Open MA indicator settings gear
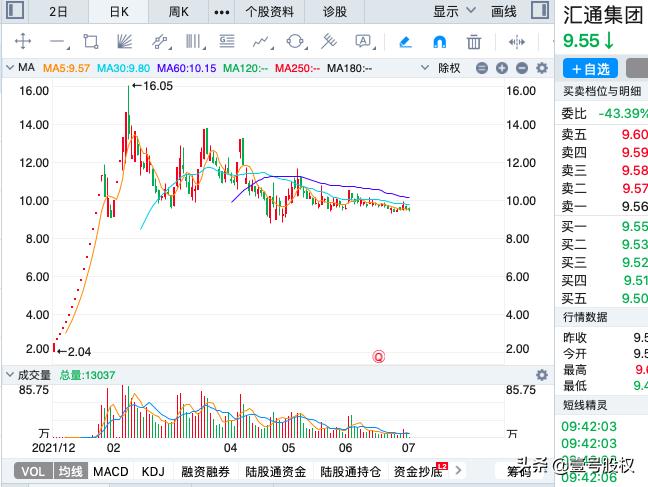This screenshot has height=487, width=648. pyautogui.click(x=542, y=68)
